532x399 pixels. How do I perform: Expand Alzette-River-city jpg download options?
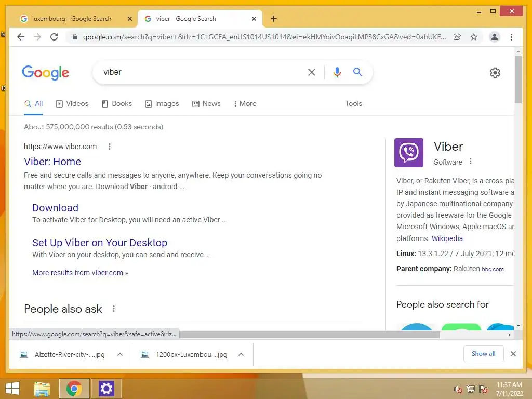pos(120,354)
